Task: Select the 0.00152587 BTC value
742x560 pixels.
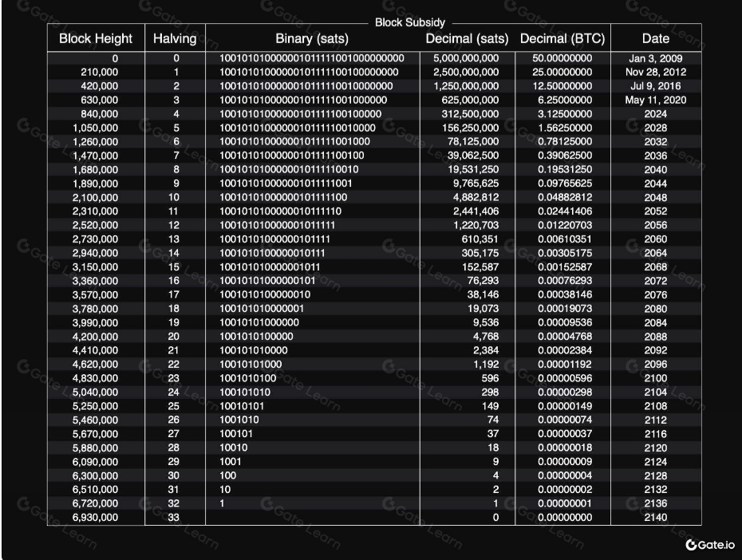Action: pyautogui.click(x=565, y=267)
